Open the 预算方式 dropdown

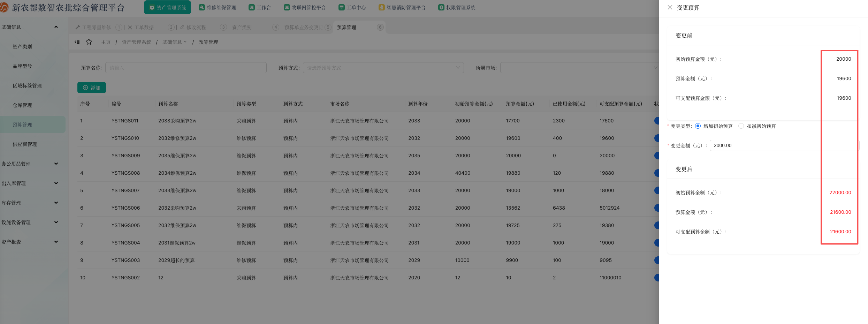point(383,68)
